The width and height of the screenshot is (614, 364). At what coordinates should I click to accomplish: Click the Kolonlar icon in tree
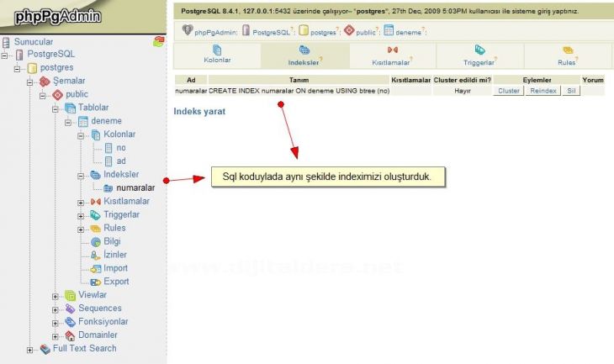tap(96, 135)
